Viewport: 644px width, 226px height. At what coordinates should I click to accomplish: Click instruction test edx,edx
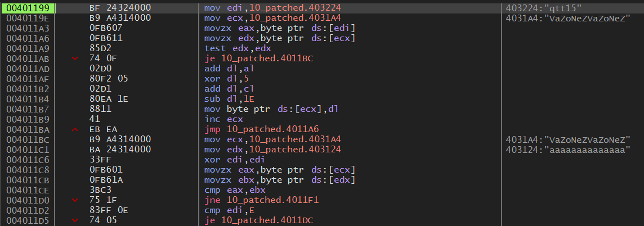(238, 48)
